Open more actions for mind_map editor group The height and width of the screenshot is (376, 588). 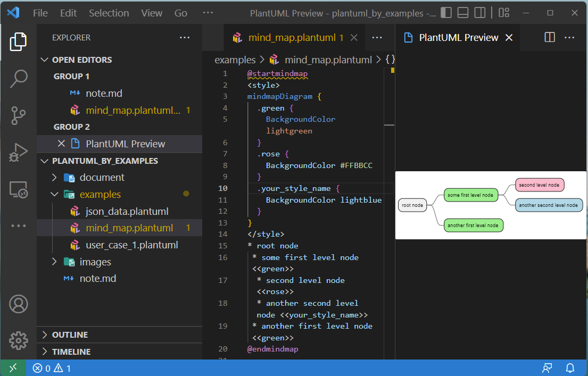pyautogui.click(x=377, y=37)
